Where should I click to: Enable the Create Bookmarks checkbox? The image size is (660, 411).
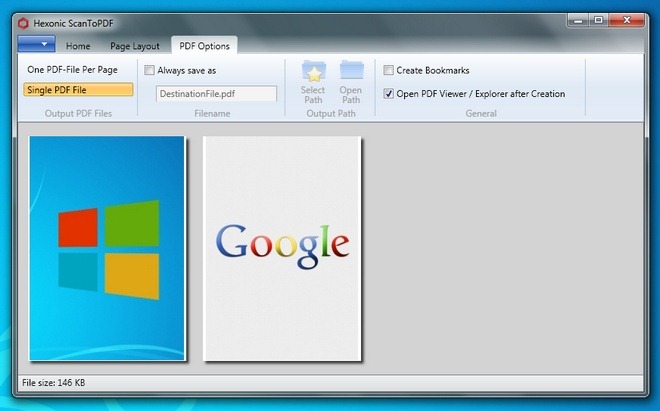[389, 70]
